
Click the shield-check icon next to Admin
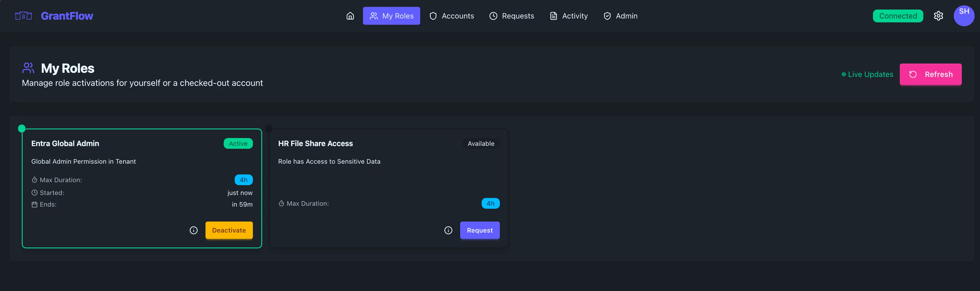coord(607,16)
